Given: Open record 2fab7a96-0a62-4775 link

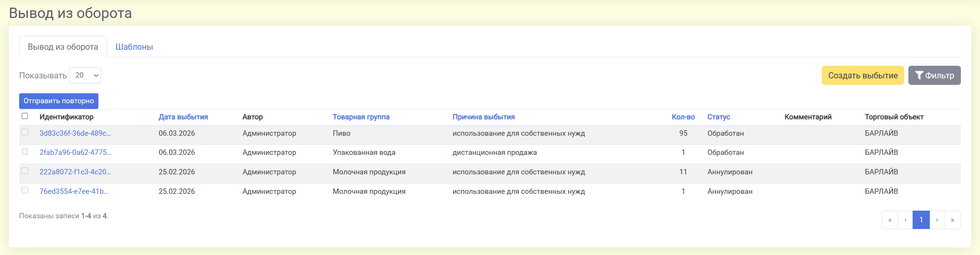Looking at the screenshot, I should 75,153.
